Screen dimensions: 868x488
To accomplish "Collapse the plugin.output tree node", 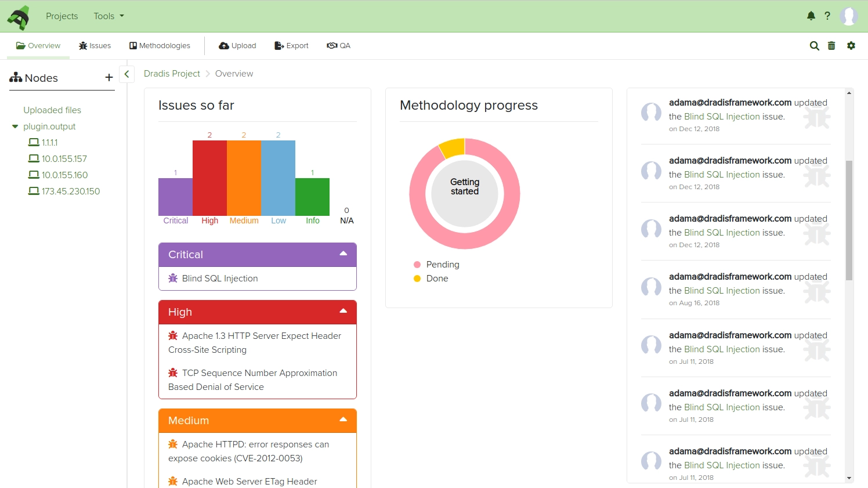I will pos(15,126).
